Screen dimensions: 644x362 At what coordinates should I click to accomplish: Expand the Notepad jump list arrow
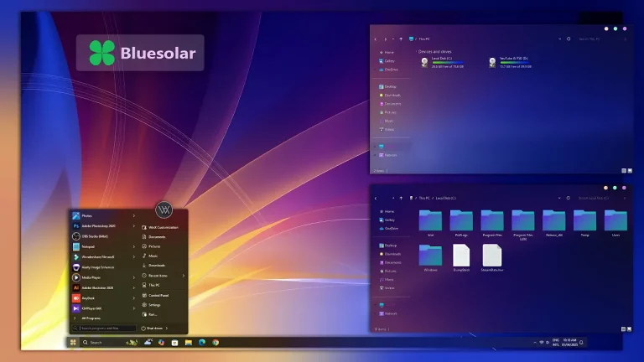(134, 246)
